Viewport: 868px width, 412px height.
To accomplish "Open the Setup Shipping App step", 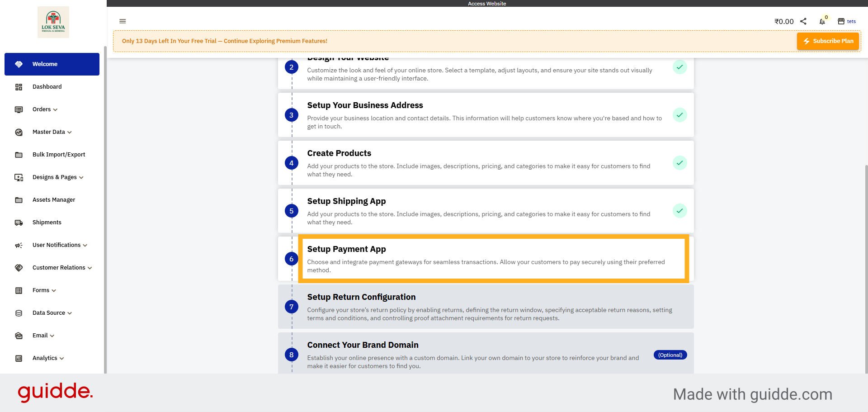I will [x=486, y=211].
